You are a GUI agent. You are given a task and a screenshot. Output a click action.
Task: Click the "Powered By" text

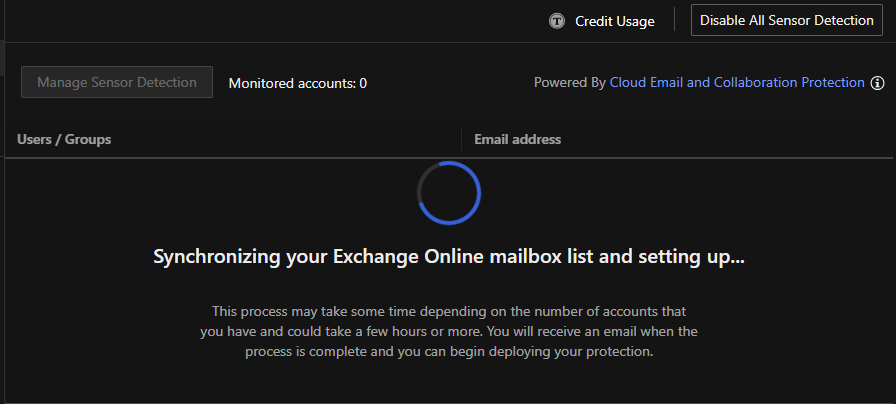tap(569, 83)
